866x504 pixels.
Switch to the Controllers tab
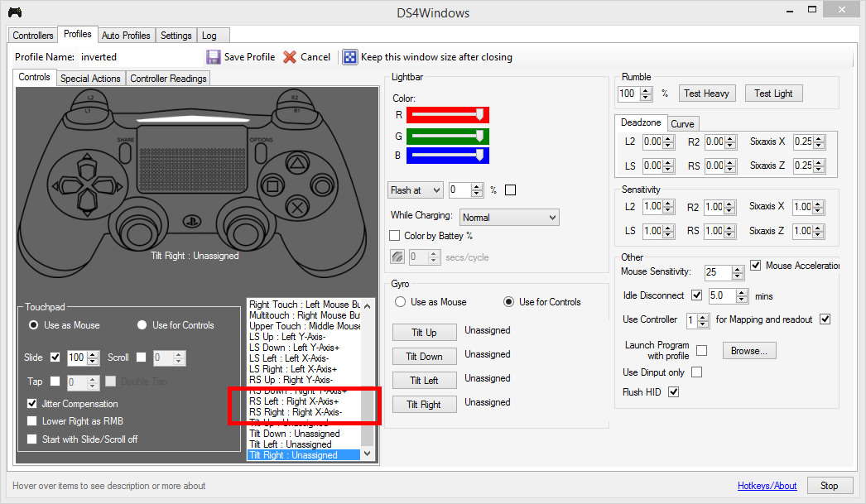coord(33,36)
